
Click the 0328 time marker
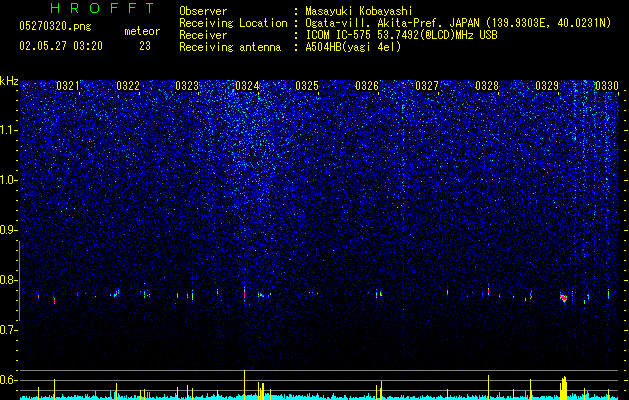coord(487,86)
